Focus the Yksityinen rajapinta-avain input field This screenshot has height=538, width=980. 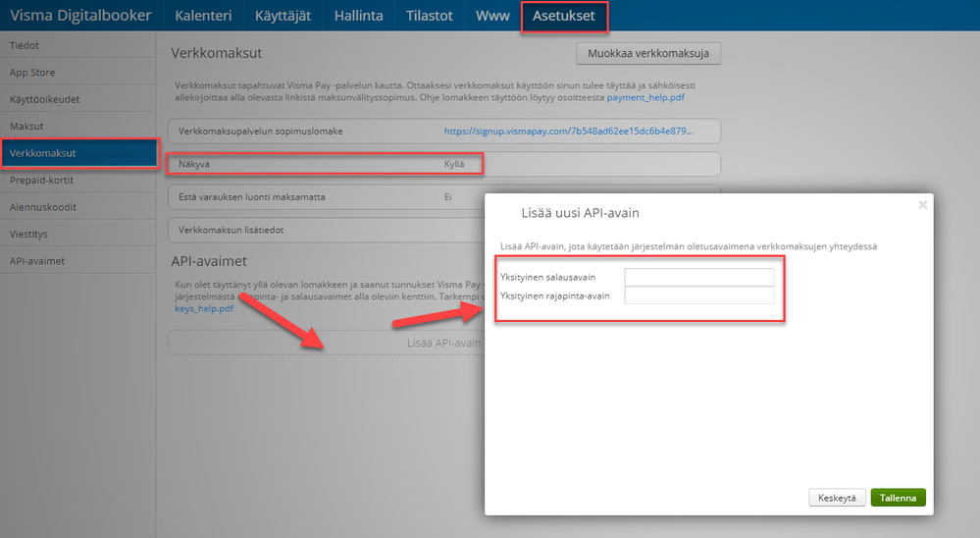699,296
